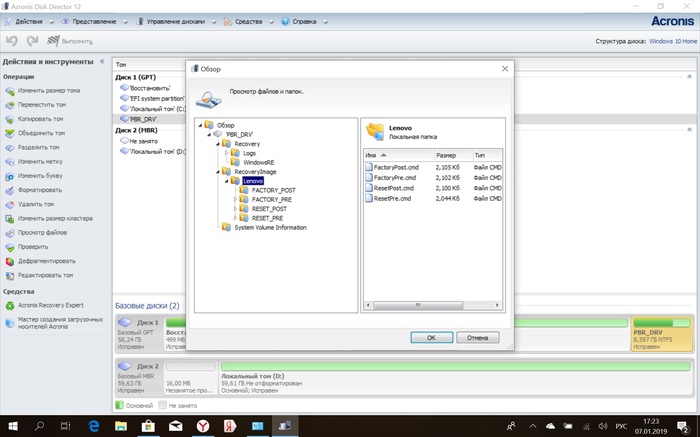Viewport: 700px width, 437px height.
Task: Select the PBR_DRV partition block on Диск 1
Action: click(662, 334)
